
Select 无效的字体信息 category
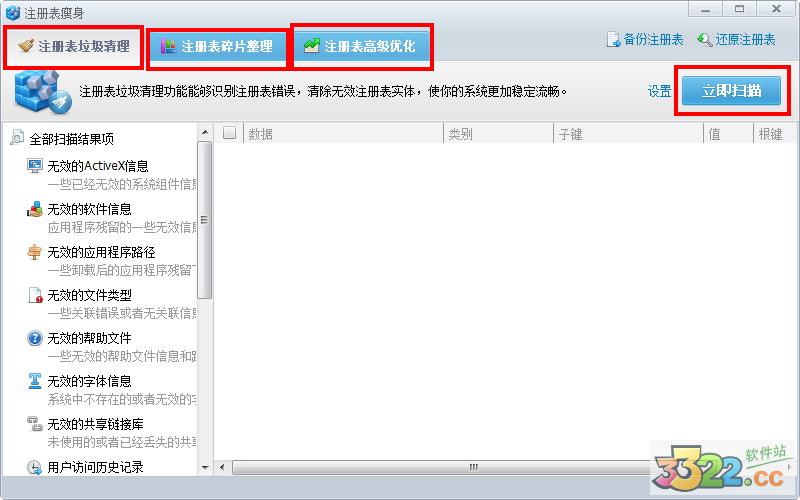89,381
